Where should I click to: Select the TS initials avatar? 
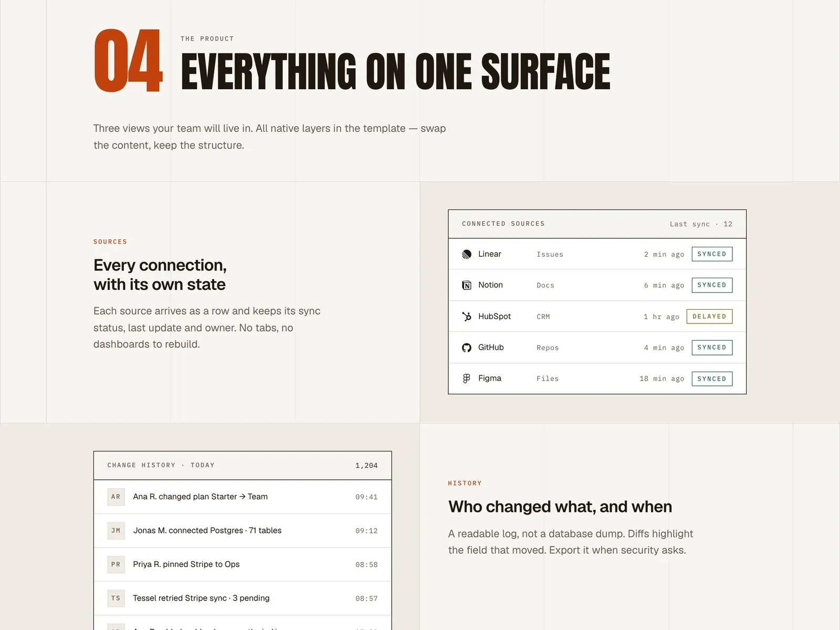(116, 598)
